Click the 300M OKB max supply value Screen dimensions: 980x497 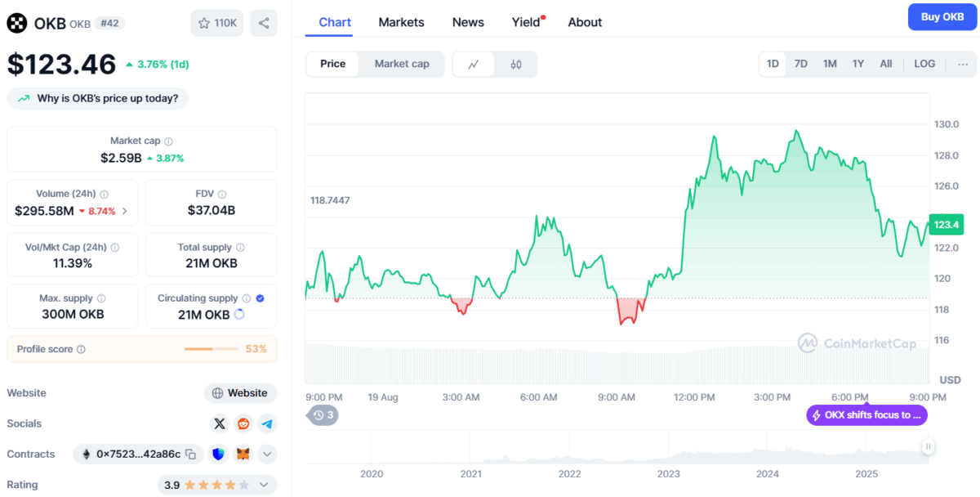coord(72,315)
